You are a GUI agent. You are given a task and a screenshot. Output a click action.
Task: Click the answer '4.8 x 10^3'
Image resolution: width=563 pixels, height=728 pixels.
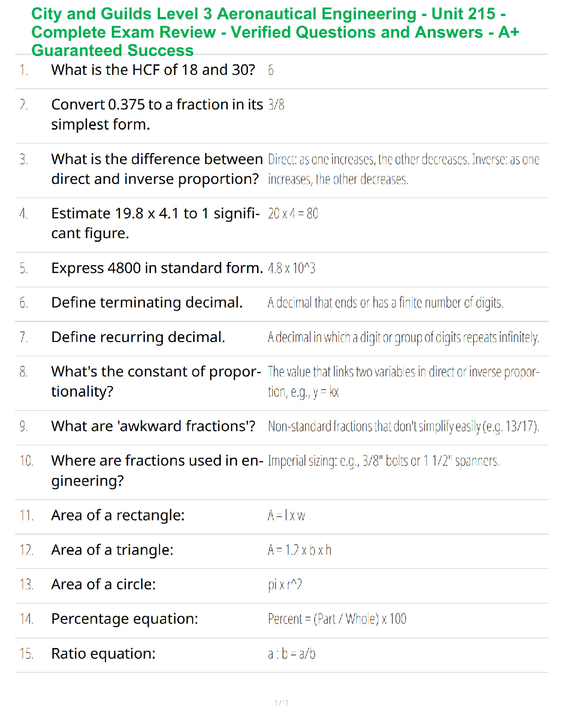(292, 268)
